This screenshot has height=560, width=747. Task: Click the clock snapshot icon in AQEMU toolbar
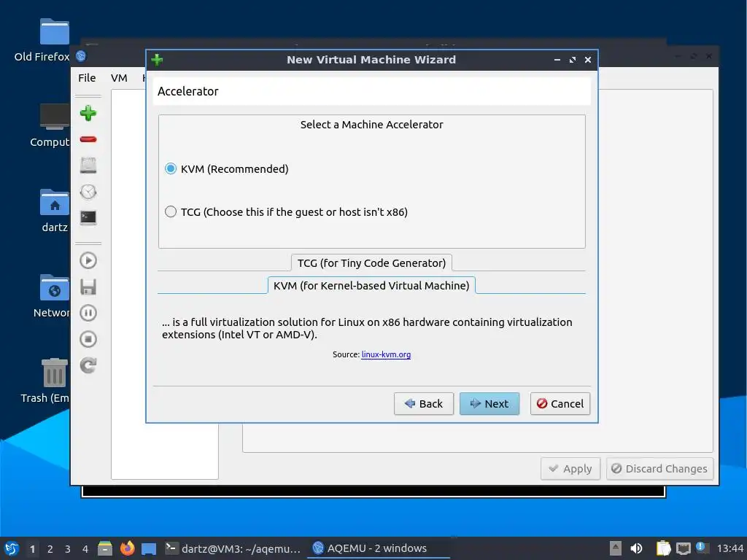tap(88, 192)
